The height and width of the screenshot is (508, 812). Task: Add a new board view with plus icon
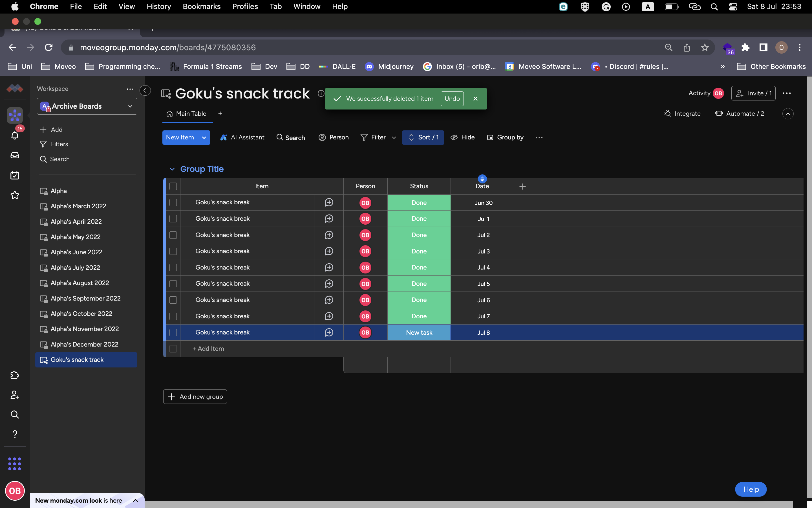pyautogui.click(x=220, y=113)
